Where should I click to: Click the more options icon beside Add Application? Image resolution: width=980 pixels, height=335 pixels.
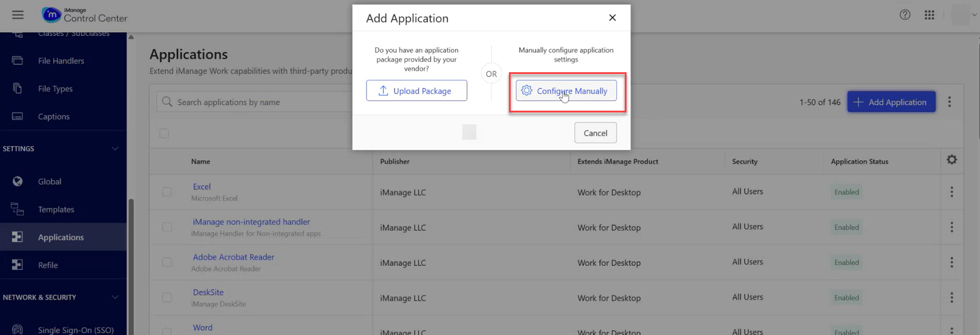(x=949, y=102)
